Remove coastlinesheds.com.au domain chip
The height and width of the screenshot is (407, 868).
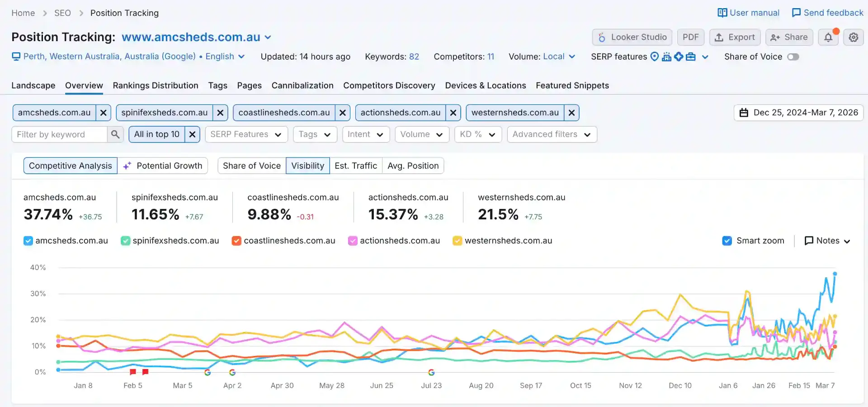pyautogui.click(x=343, y=113)
